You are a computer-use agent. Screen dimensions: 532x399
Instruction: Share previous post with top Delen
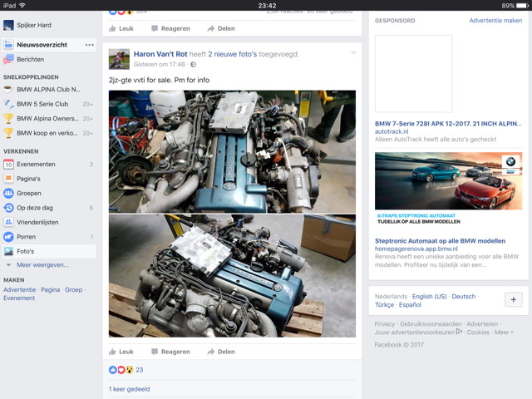tap(221, 28)
